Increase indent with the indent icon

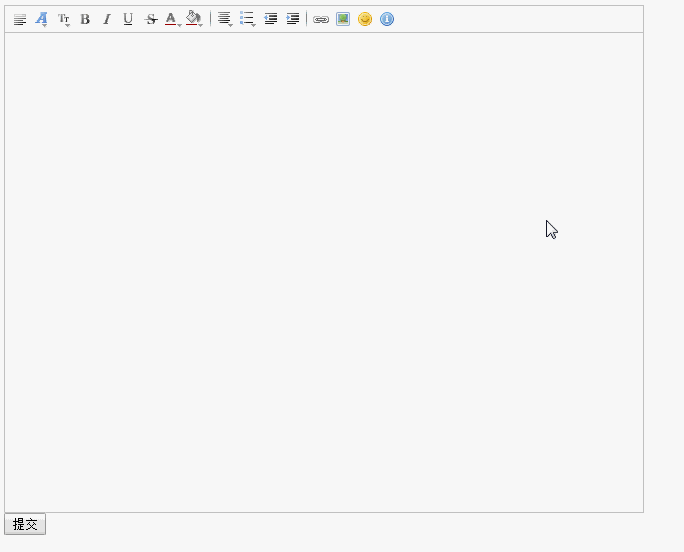tap(292, 19)
